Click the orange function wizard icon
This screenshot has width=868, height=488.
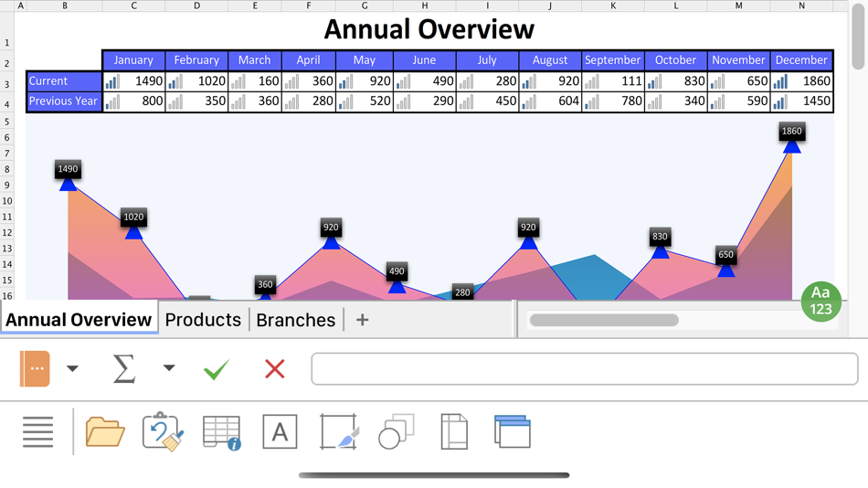click(x=35, y=368)
